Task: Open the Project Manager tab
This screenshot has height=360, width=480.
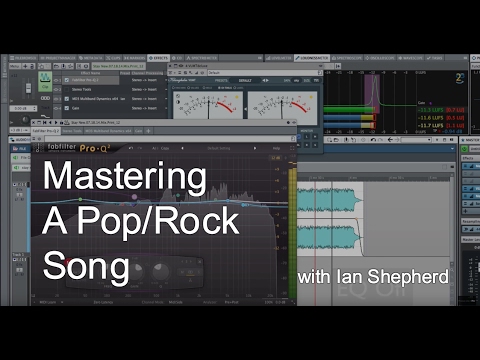Action: [58, 58]
